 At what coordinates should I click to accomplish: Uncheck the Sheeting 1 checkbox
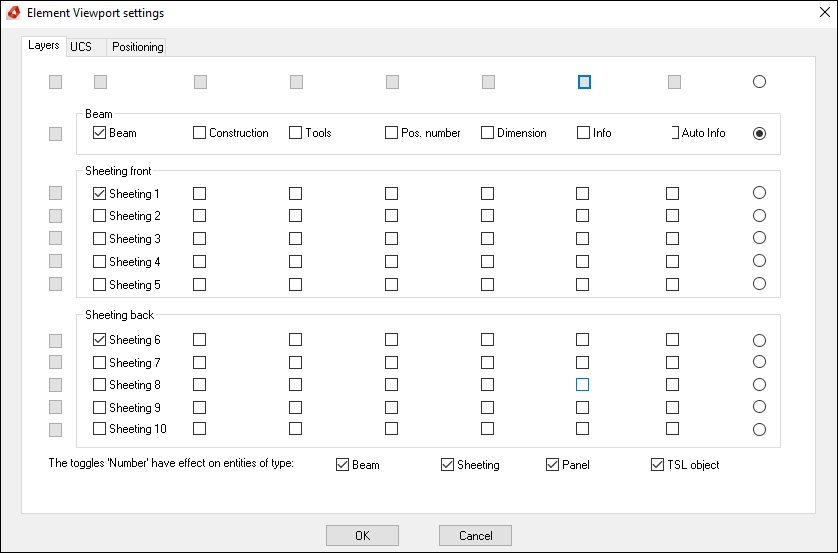point(99,193)
